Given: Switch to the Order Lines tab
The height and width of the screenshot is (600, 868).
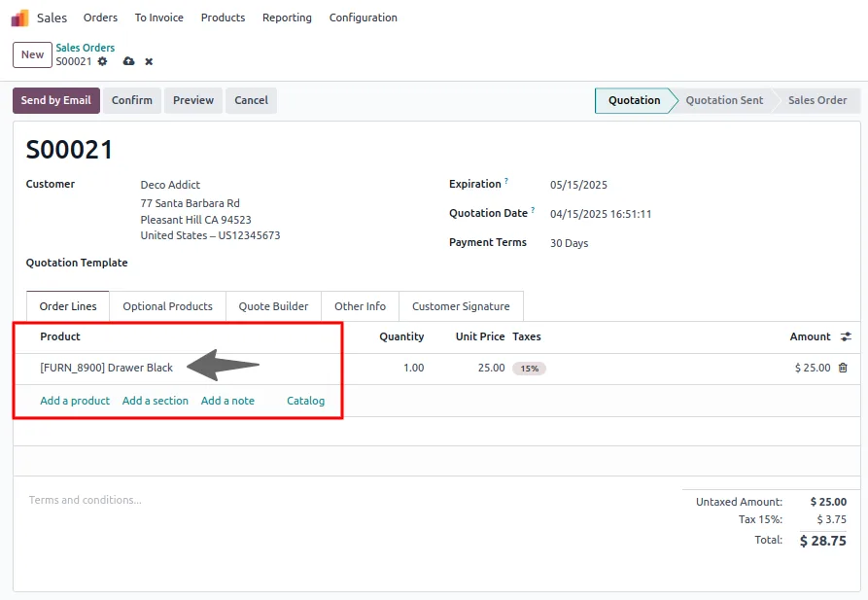Looking at the screenshot, I should pyautogui.click(x=68, y=306).
